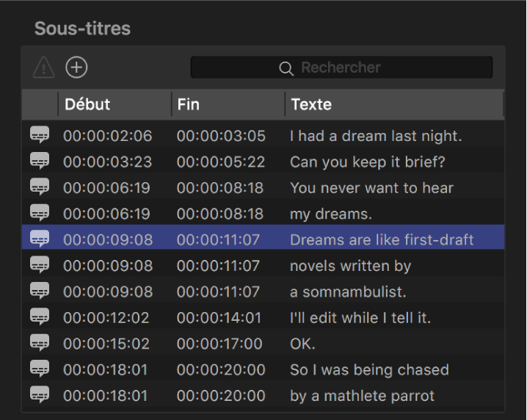Image resolution: width=527 pixels, height=420 pixels.
Task: Click the Texte column header
Action: [x=311, y=104]
